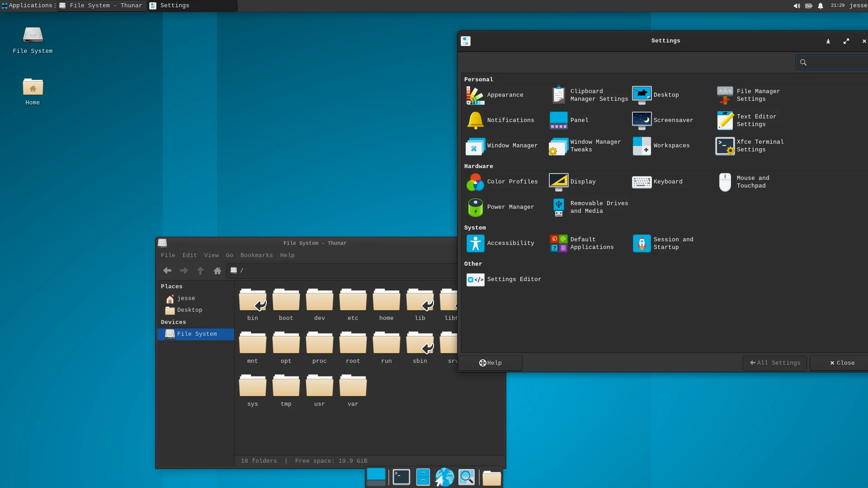Image resolution: width=868 pixels, height=488 pixels.
Task: Open the Bookmarks menu in Thunar
Action: 256,255
